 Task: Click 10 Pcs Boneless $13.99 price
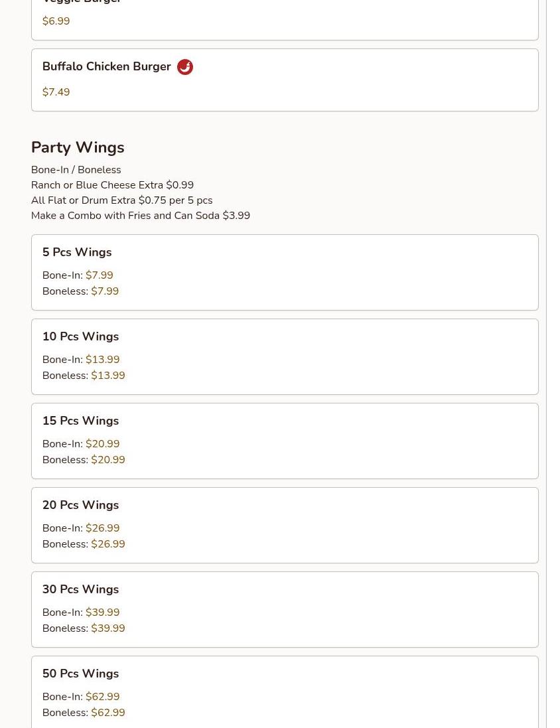click(x=108, y=375)
